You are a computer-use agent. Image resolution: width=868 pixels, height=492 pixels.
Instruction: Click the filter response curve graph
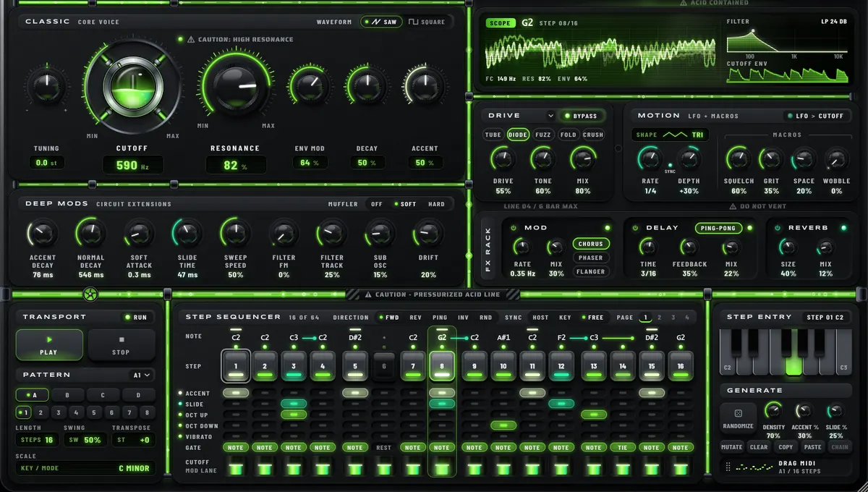(786, 39)
